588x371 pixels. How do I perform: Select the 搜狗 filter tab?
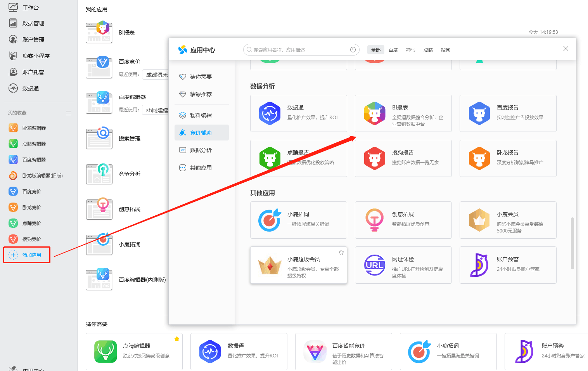click(x=446, y=50)
